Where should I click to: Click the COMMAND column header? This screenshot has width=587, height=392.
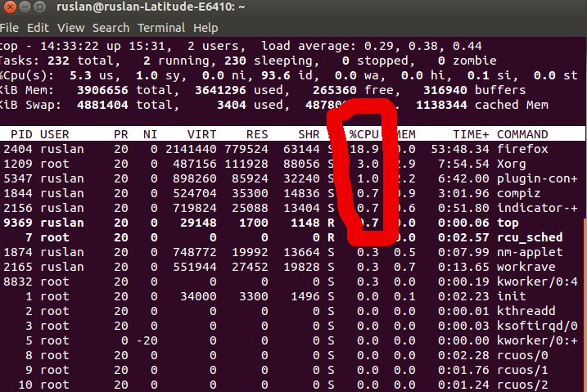point(522,134)
